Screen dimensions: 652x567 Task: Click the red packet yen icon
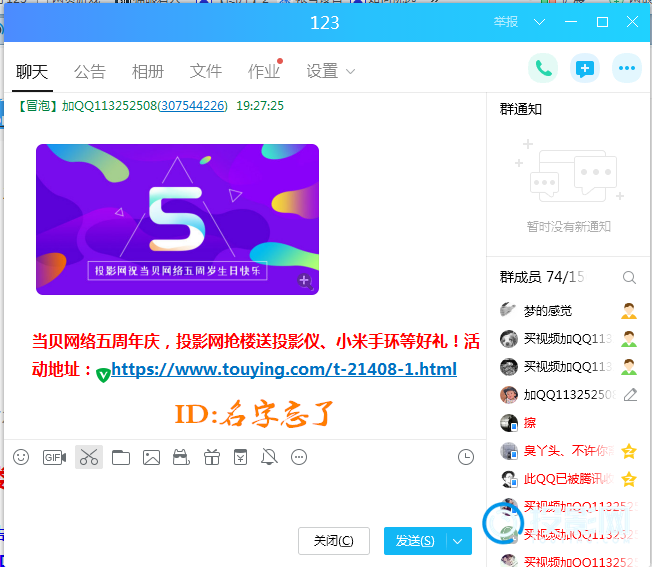[x=240, y=457]
